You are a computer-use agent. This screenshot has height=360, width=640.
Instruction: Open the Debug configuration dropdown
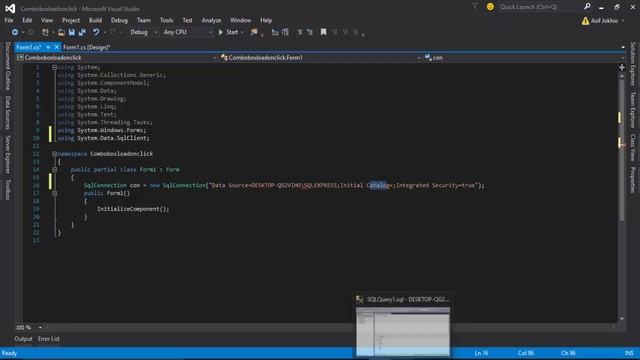[x=144, y=32]
